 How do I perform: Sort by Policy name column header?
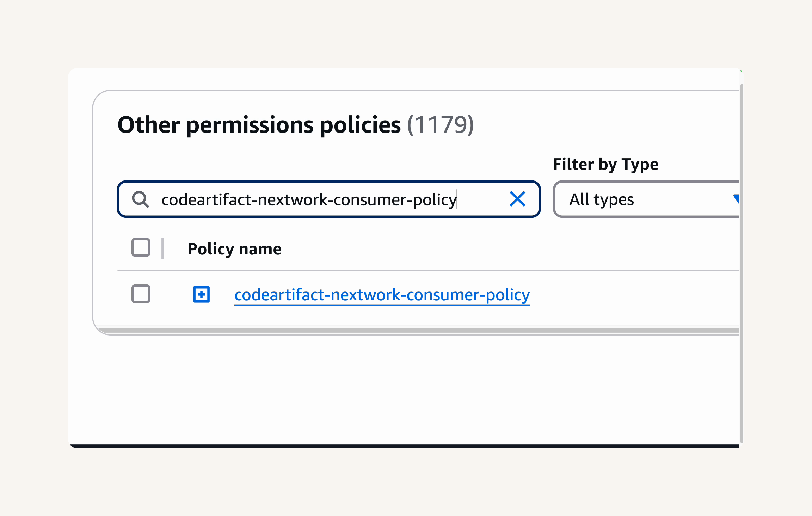pyautogui.click(x=234, y=249)
